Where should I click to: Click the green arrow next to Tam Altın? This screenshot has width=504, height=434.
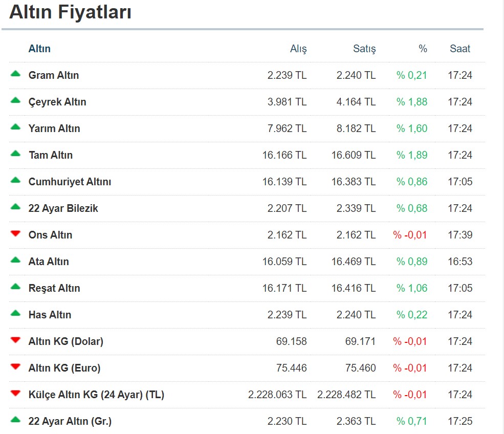click(15, 155)
